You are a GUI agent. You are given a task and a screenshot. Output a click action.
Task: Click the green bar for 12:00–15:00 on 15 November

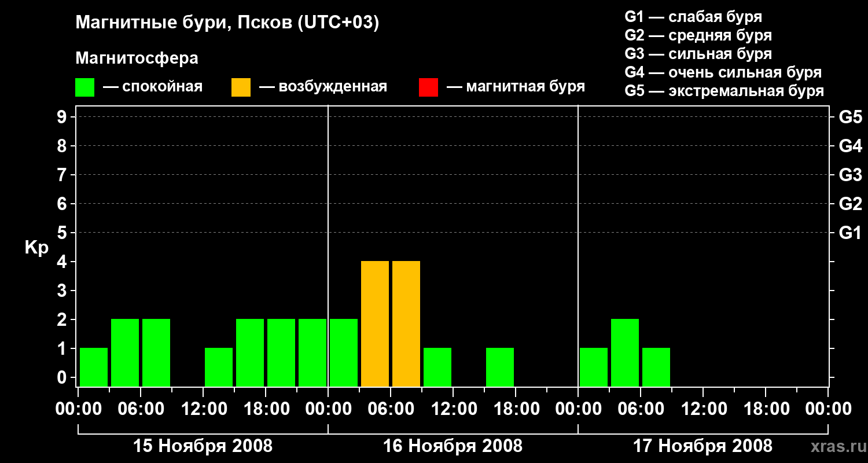(x=219, y=367)
